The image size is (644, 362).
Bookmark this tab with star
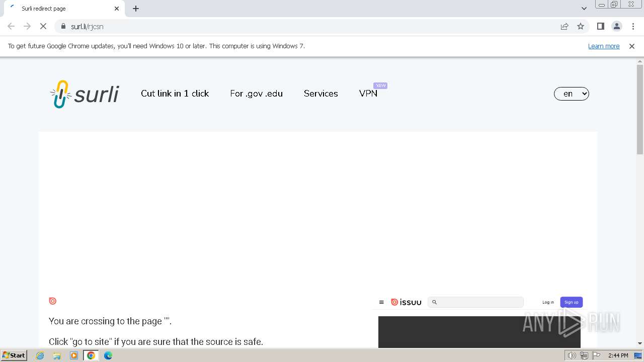(581, 26)
